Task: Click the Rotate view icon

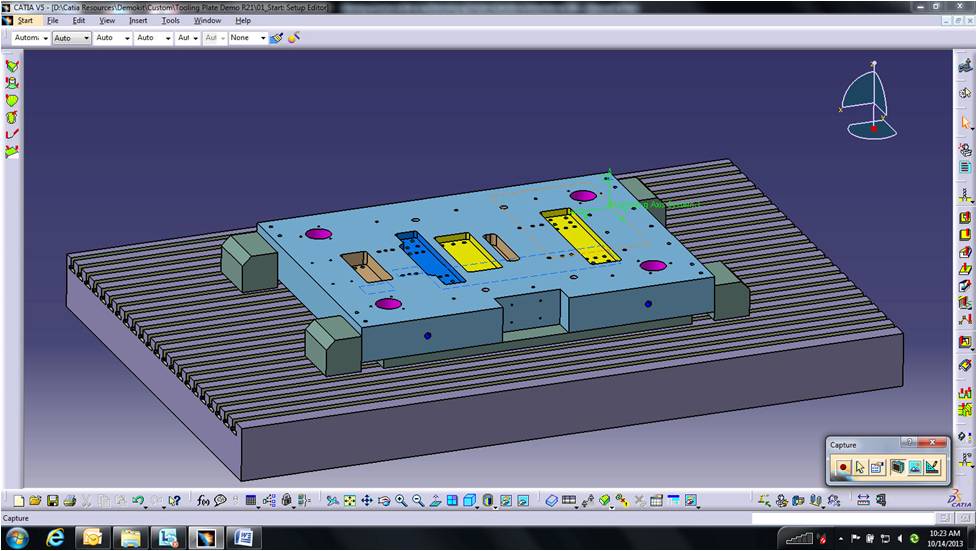Action: [384, 500]
